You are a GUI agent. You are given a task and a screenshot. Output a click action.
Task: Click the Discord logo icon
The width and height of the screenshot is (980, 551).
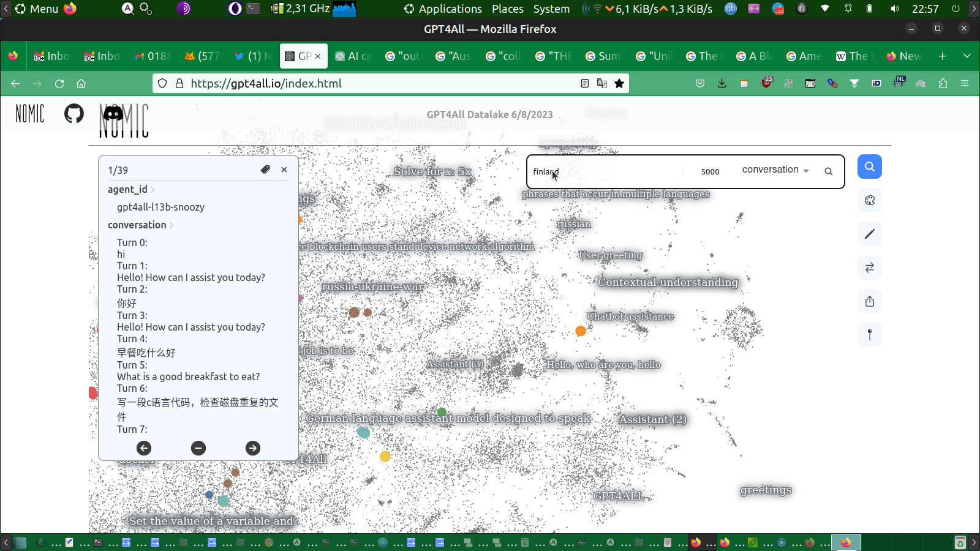point(113,113)
